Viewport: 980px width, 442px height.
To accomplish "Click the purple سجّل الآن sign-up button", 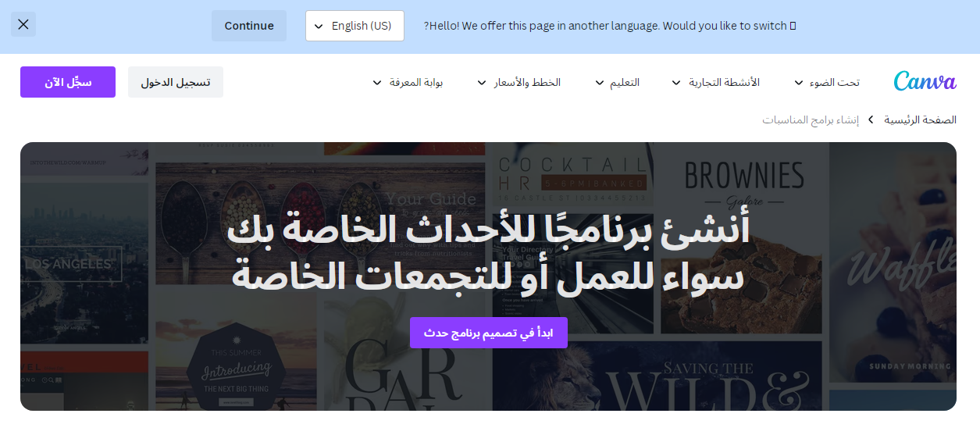I will point(68,82).
